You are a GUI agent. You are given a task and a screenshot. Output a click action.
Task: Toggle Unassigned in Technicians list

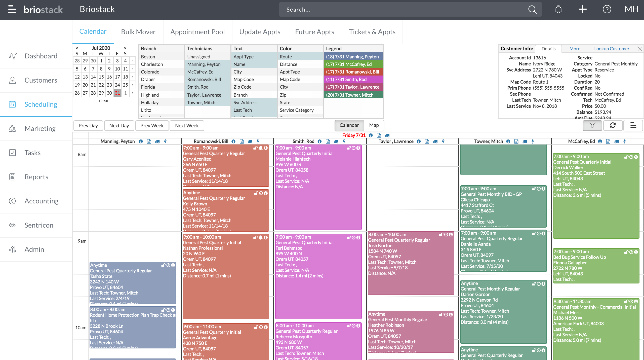coord(208,57)
